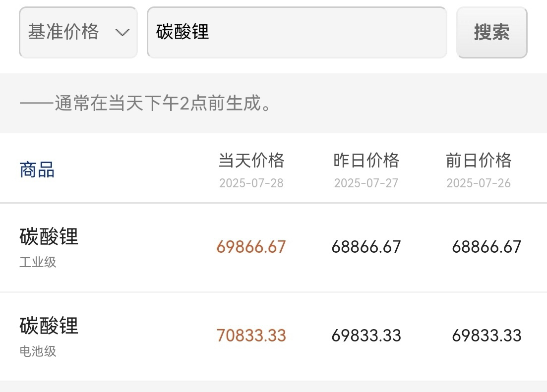This screenshot has height=392, width=547.
Task: Click the 电池级 grade label
Action: 38,351
